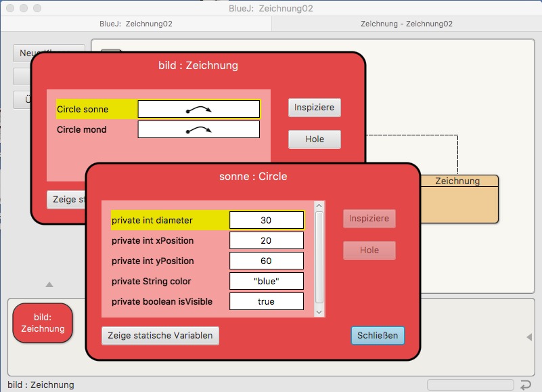Click the isVisible value true
542x392 pixels.
[x=267, y=301]
